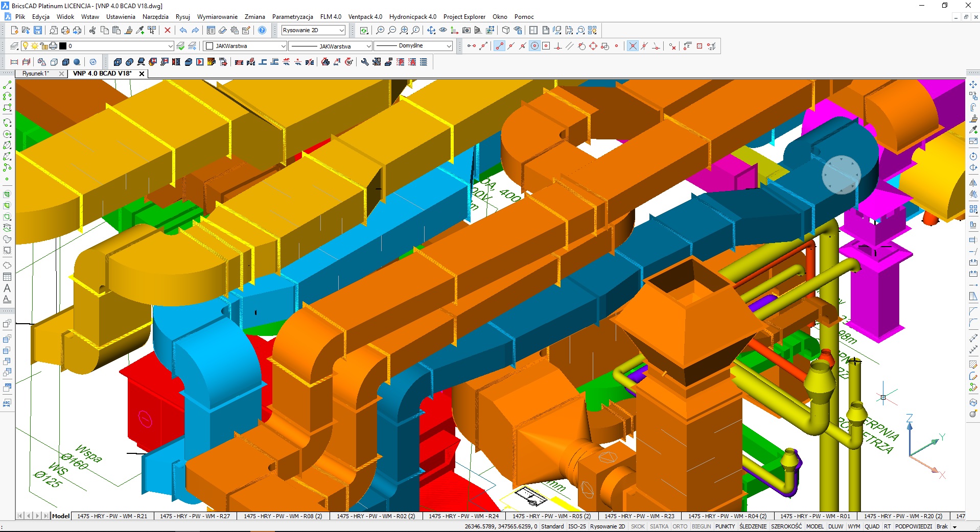Toggle the Endpoint entity snap button
980x532 pixels.
click(x=499, y=46)
